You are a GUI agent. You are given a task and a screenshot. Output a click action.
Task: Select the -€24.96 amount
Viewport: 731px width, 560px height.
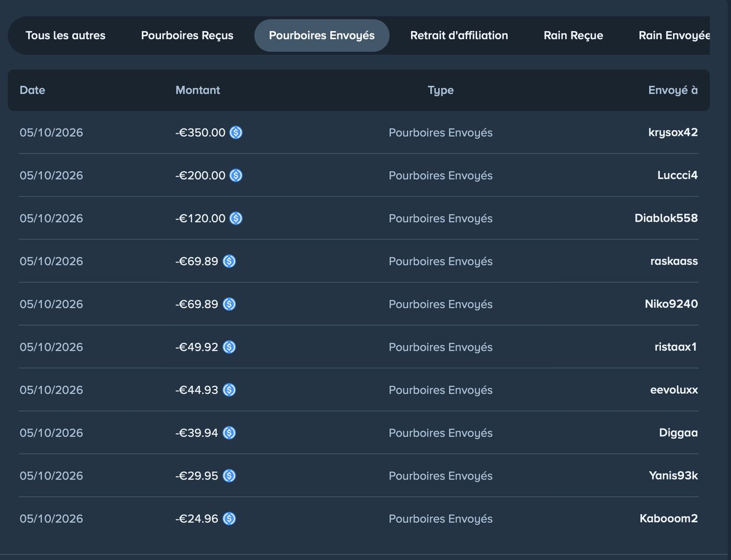(197, 519)
